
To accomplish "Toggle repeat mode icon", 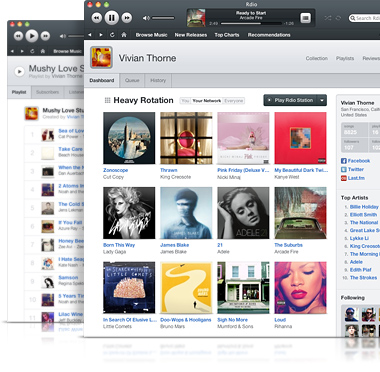I will [338, 18].
